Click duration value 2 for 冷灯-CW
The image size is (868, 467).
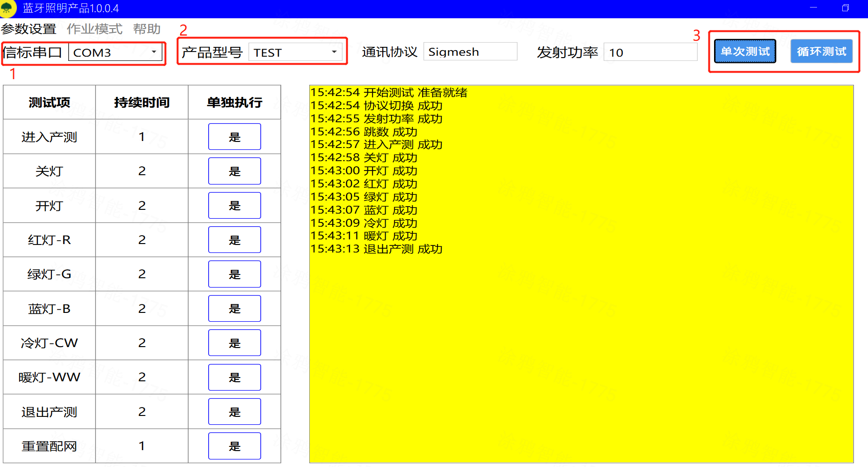click(x=142, y=343)
